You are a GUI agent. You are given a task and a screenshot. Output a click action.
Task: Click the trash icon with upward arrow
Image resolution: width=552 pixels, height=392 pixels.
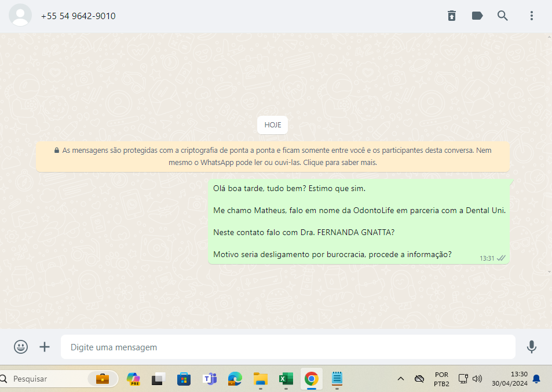452,16
